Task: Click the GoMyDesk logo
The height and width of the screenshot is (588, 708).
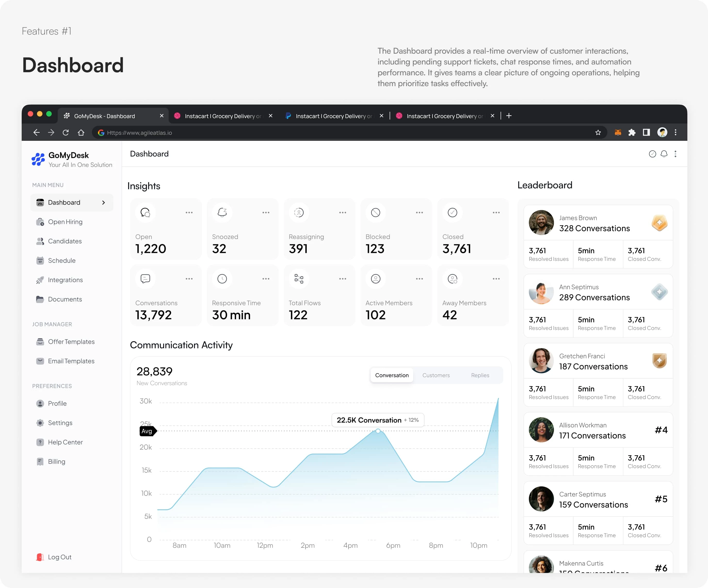Action: click(38, 159)
